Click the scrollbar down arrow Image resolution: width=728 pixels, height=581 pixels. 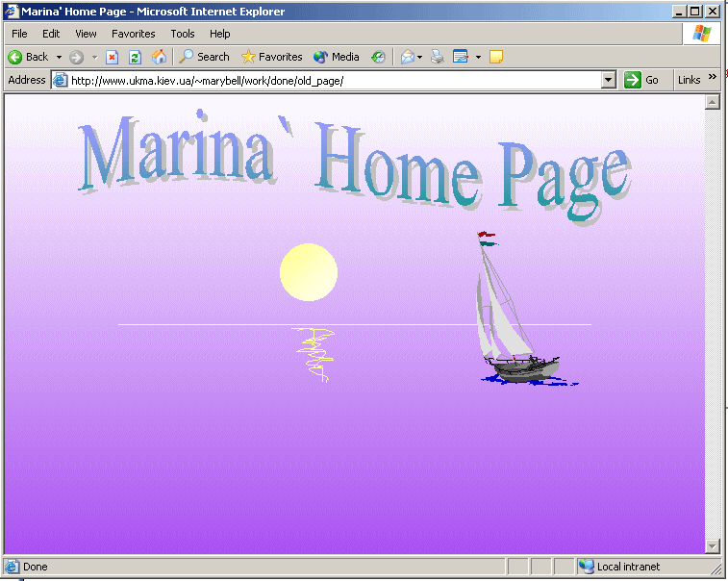coord(713,546)
